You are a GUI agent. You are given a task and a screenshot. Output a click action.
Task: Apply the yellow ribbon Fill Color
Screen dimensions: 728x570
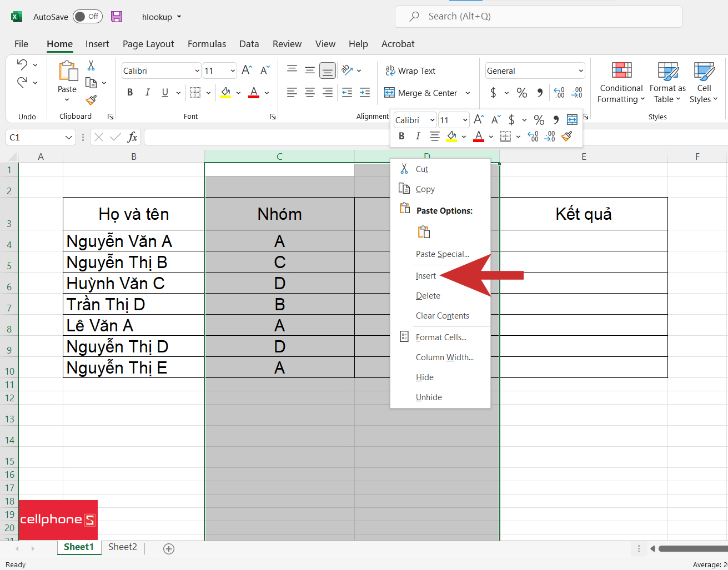click(225, 93)
